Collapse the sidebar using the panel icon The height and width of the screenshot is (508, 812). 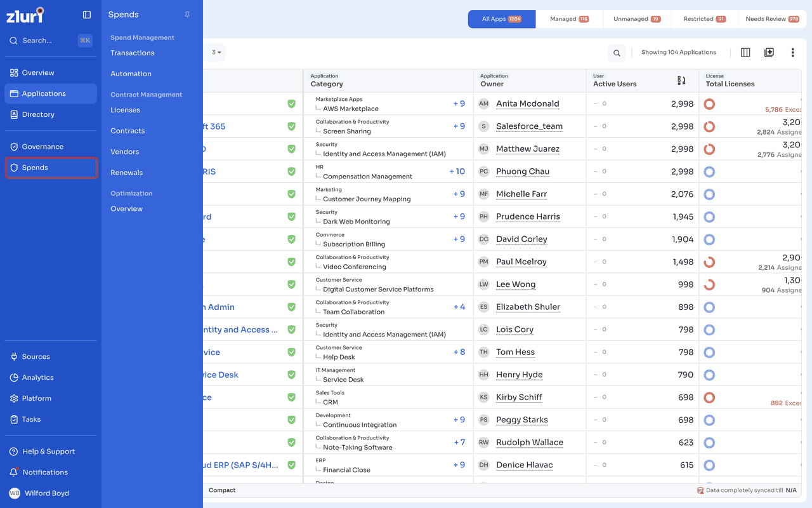87,15
